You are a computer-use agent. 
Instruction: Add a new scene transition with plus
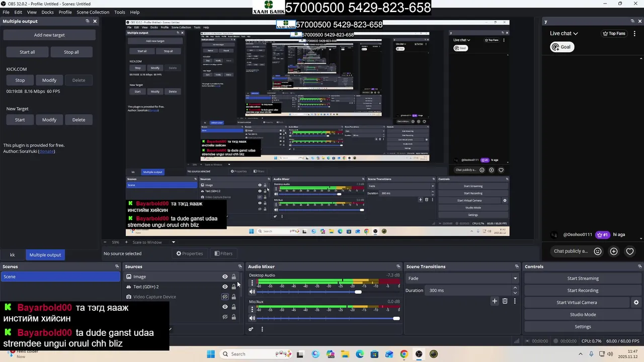[x=495, y=301]
